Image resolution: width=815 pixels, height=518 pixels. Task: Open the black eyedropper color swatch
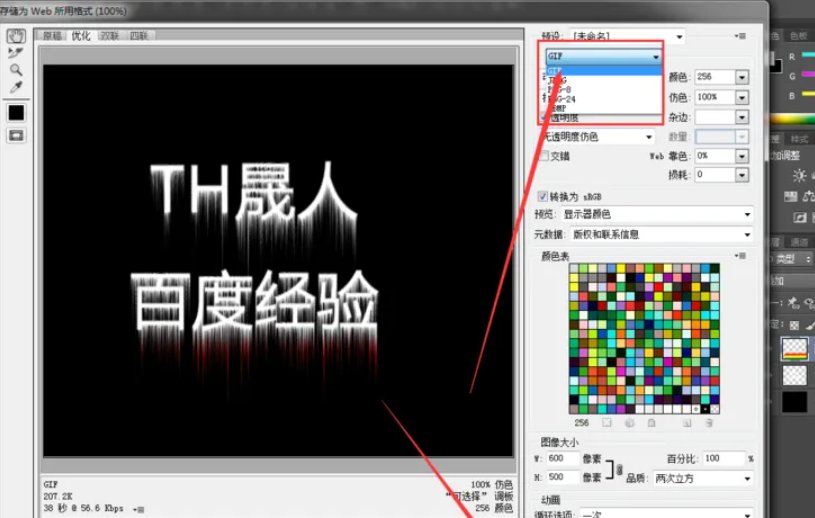pos(16,113)
